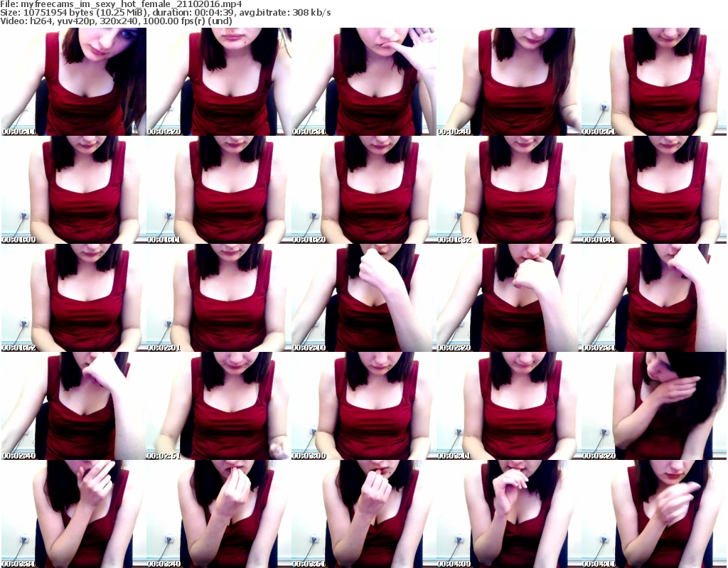
Task: Open the frame at 00:01:00
Action: coord(74,190)
